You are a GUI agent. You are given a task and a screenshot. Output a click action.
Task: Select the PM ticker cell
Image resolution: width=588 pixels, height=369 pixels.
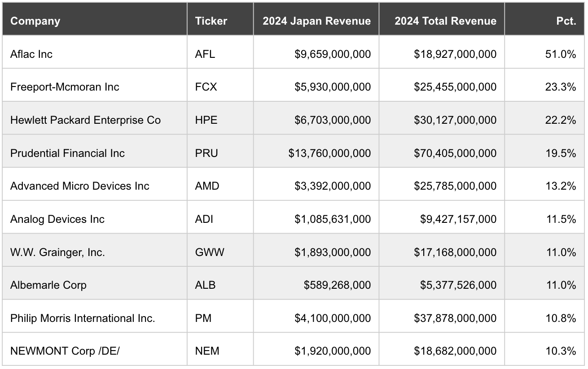tap(220, 316)
